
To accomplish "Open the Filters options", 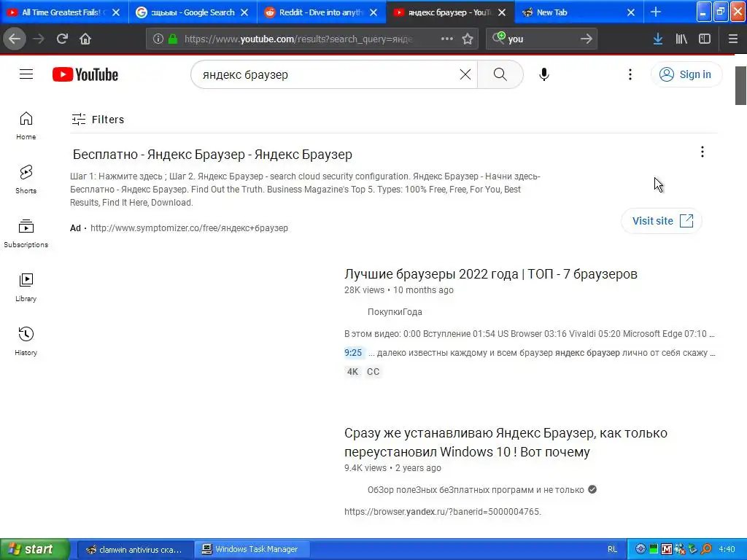I will point(98,119).
